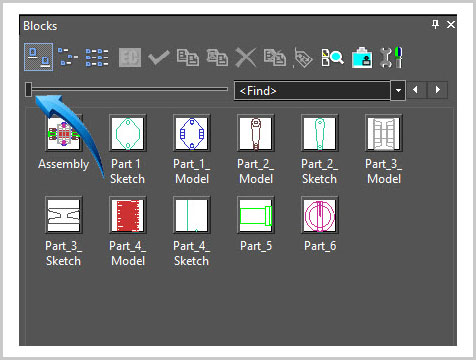The width and height of the screenshot is (476, 360).
Task: Select the Assembly block thumbnail
Action: pos(64,133)
